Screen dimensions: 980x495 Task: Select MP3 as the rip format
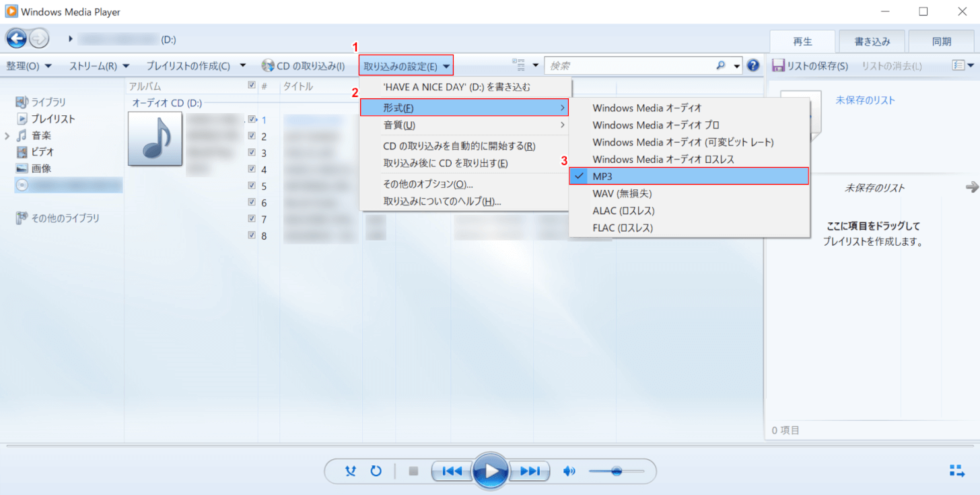click(x=689, y=176)
